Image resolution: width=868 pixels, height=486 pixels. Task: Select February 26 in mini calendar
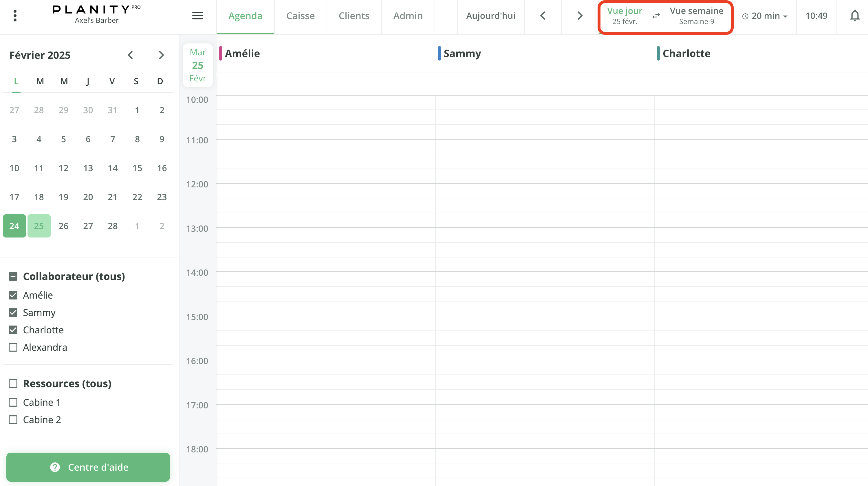pos(63,226)
